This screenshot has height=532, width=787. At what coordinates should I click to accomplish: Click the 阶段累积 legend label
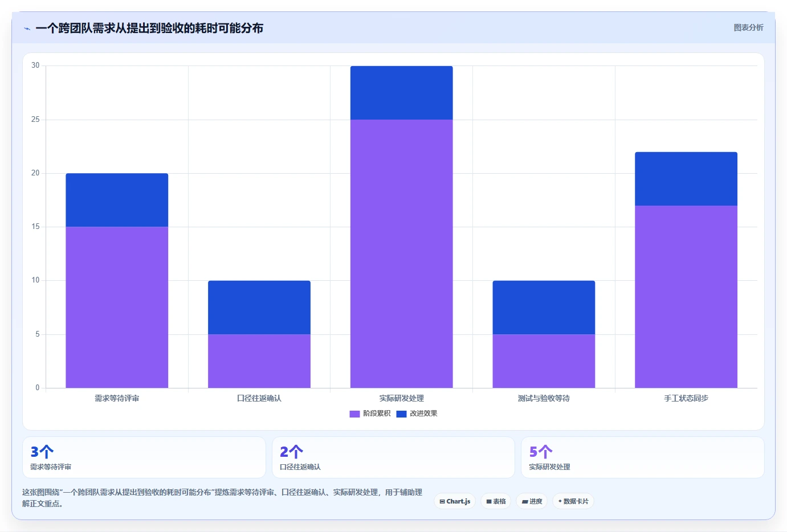coord(377,414)
